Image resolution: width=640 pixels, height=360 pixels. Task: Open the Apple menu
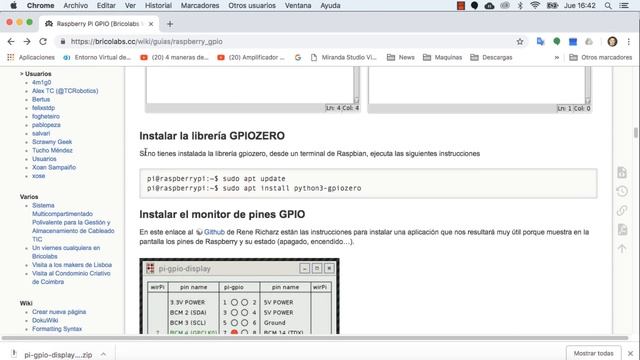[13, 6]
